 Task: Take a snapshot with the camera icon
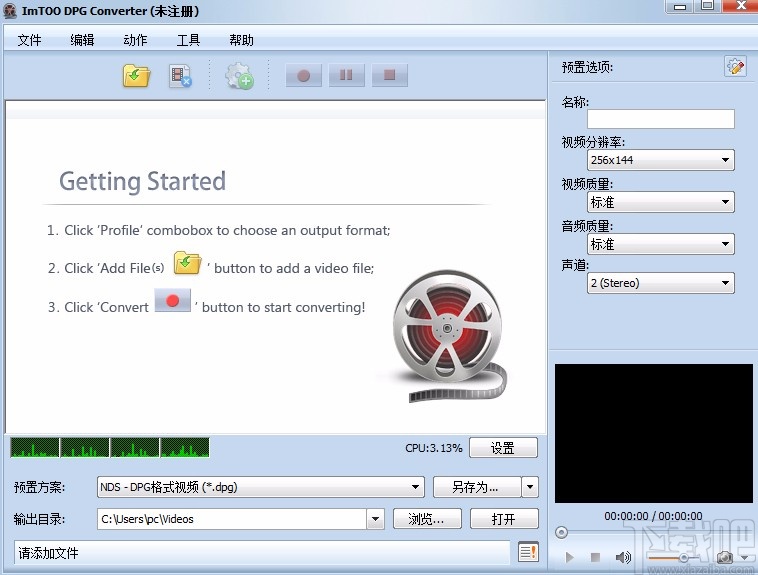[725, 557]
